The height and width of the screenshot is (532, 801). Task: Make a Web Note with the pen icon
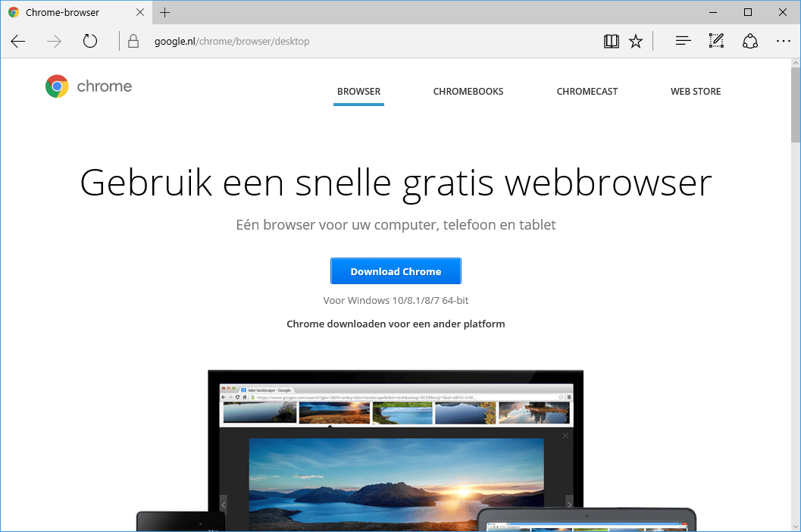pyautogui.click(x=716, y=41)
